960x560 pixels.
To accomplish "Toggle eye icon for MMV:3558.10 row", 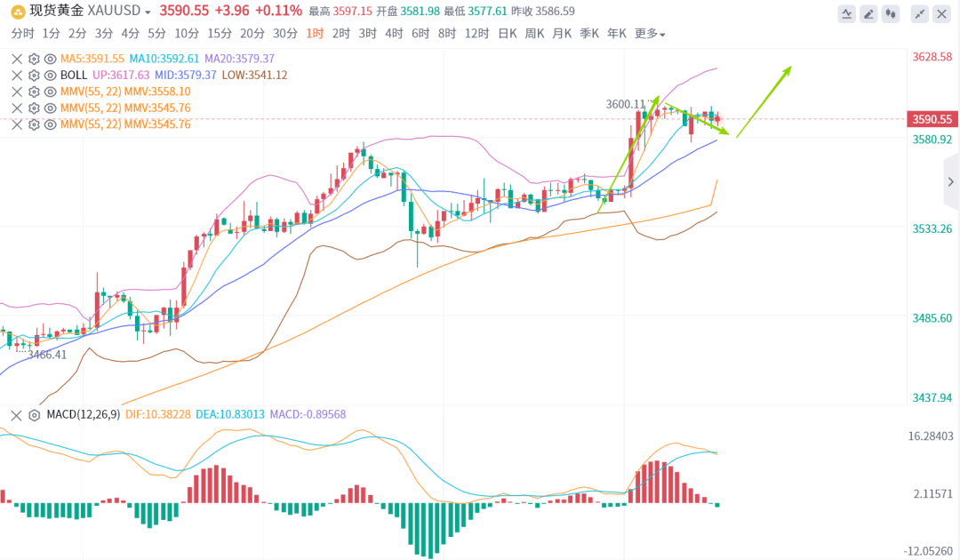I will (49, 92).
